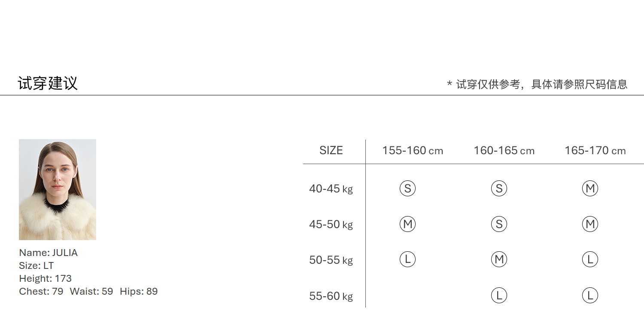644x314 pixels.
Task: Click the 55-60 kg row label
Action: click(331, 296)
